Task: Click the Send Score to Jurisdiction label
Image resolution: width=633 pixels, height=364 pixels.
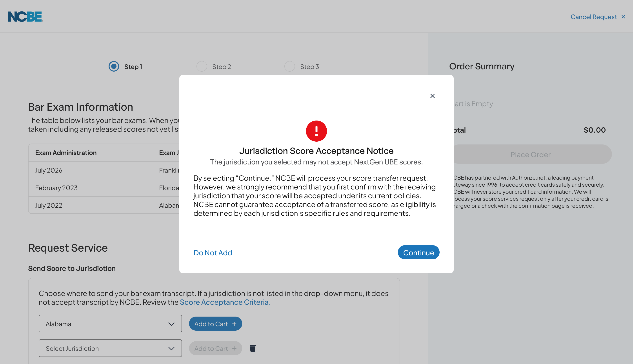Action: [72, 268]
